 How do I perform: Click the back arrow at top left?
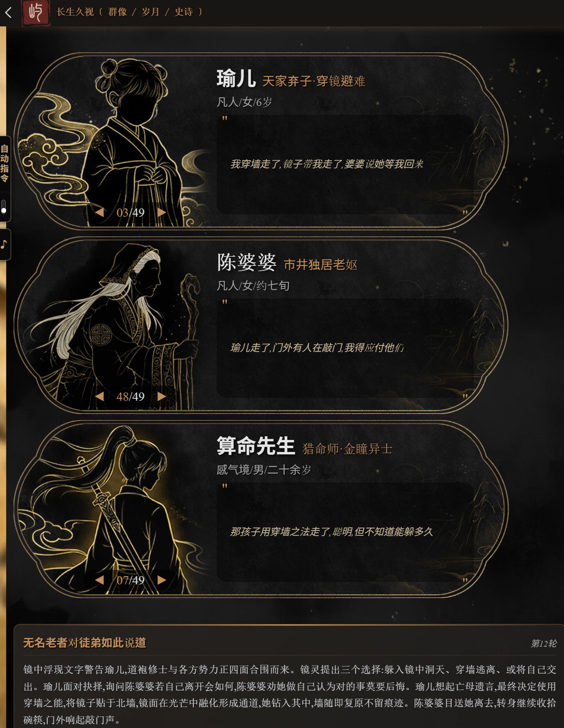[x=8, y=12]
